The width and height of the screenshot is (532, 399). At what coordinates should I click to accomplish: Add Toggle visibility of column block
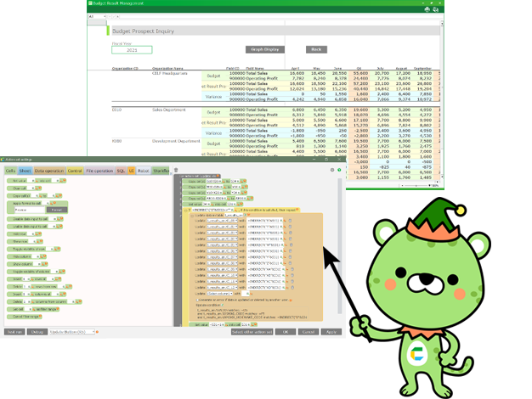pyautogui.click(x=37, y=272)
